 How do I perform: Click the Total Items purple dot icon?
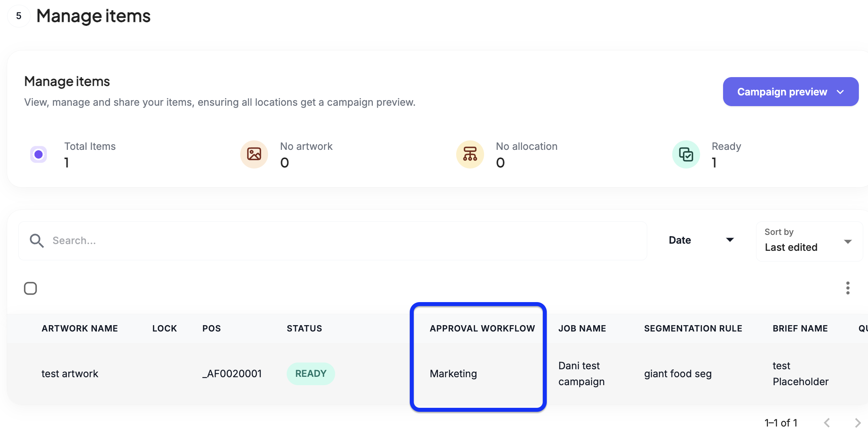point(39,154)
